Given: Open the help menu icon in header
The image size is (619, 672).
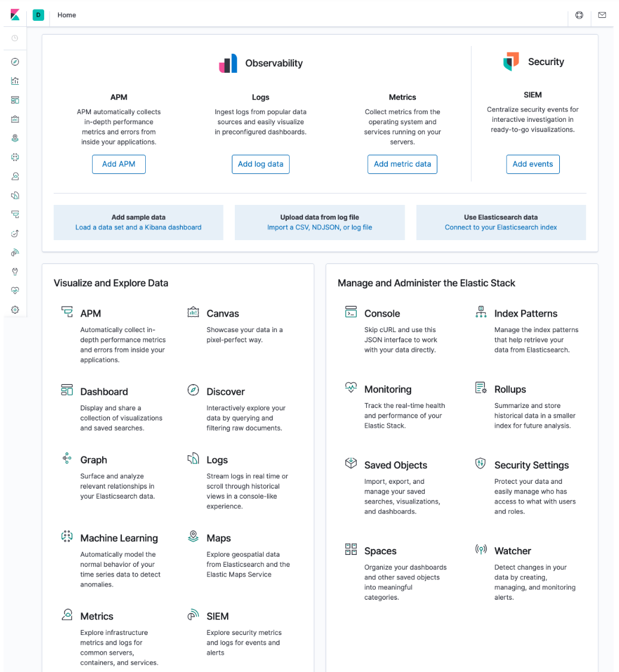Looking at the screenshot, I should click(579, 15).
